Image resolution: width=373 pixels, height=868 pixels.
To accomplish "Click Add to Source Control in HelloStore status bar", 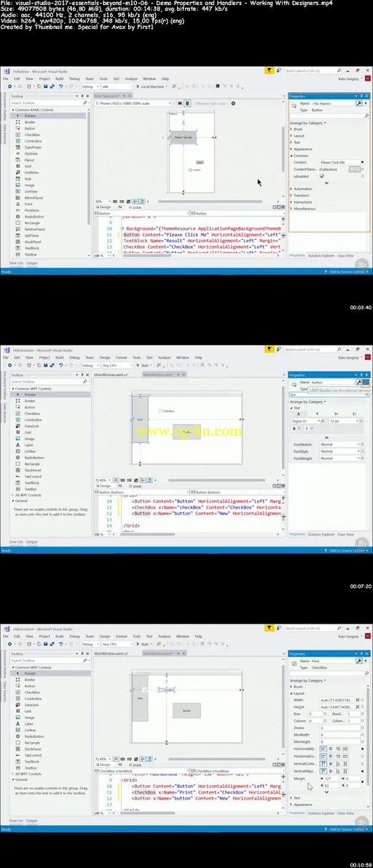I will [x=347, y=272].
